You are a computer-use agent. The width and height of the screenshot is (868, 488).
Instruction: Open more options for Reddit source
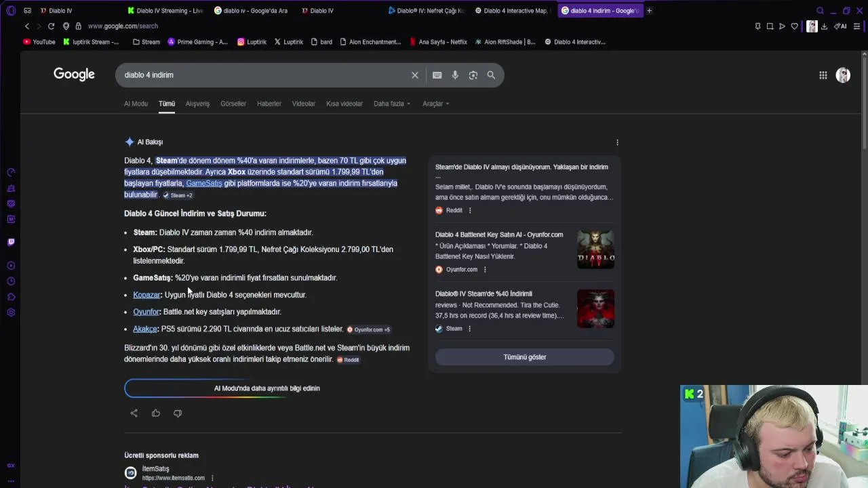(x=470, y=210)
